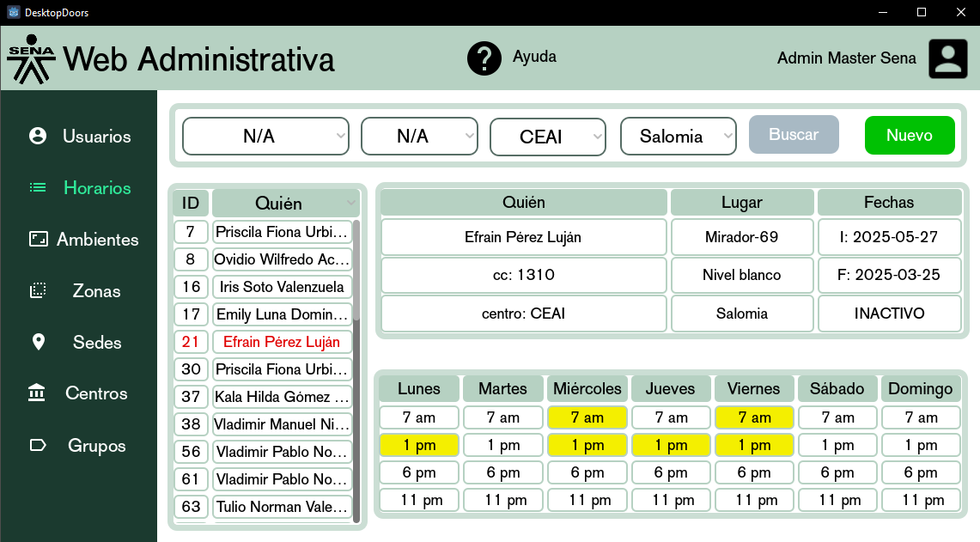Toggle the highlighted Lunes 1 pm slot
The width and height of the screenshot is (980, 542).
(x=419, y=445)
